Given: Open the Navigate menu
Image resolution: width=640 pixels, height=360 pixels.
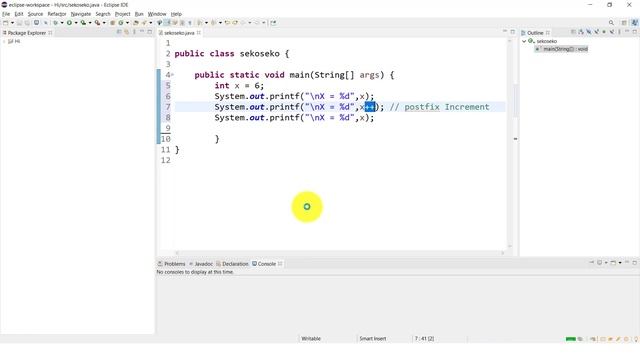Looking at the screenshot, I should click(81, 14).
